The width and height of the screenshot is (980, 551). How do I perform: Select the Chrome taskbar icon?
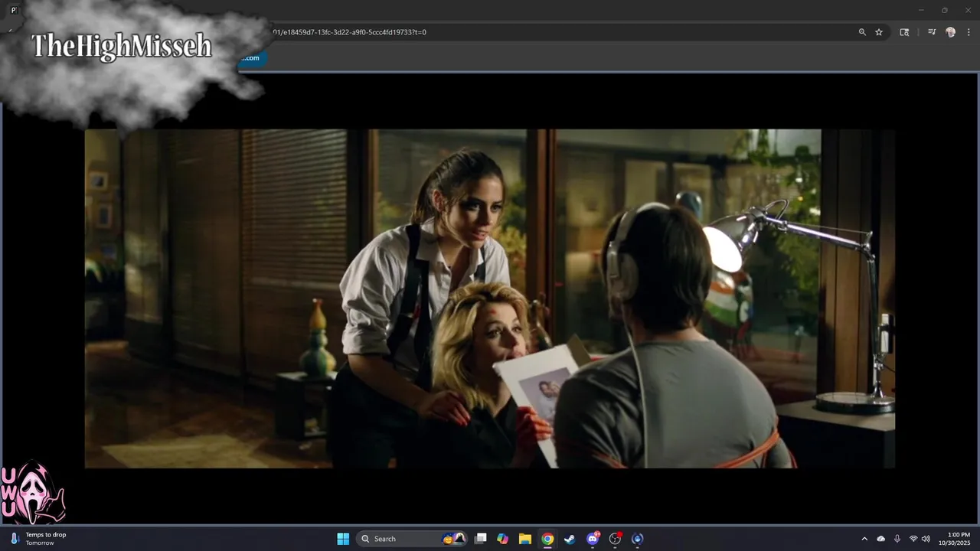coord(547,539)
